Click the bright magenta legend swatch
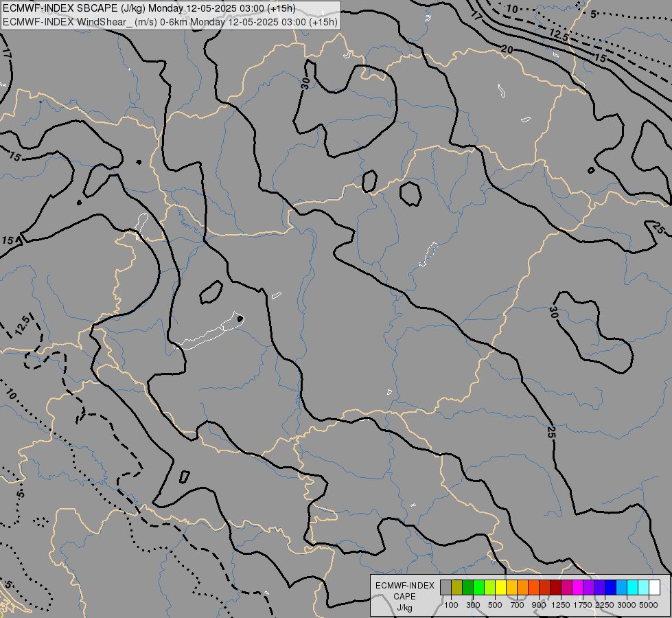672x618 pixels. point(578,587)
